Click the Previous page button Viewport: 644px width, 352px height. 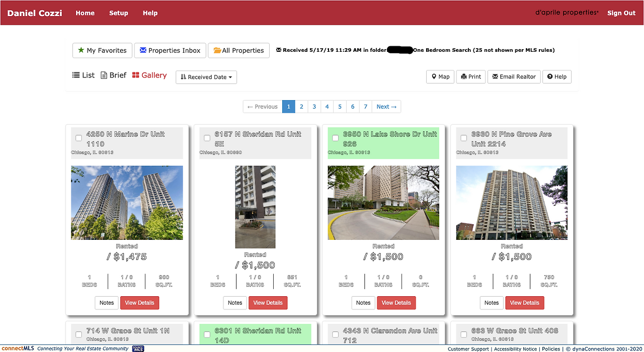click(263, 107)
